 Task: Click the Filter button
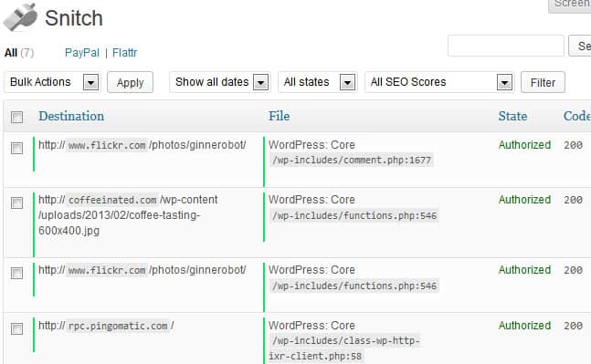(543, 82)
